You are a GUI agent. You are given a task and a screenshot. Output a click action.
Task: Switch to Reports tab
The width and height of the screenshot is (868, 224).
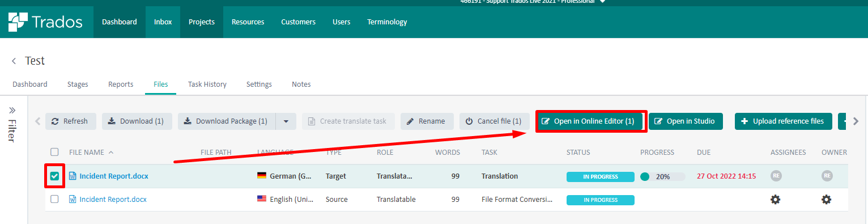coord(121,84)
